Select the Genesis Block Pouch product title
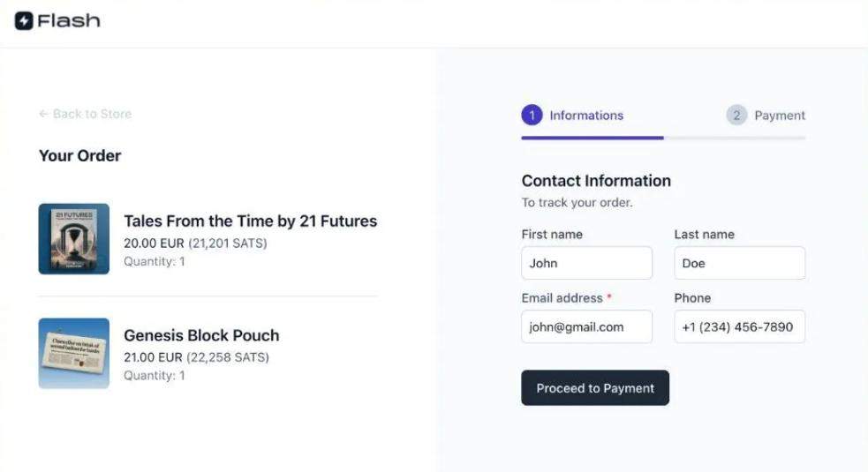Screen dimensions: 868x472 pos(201,335)
